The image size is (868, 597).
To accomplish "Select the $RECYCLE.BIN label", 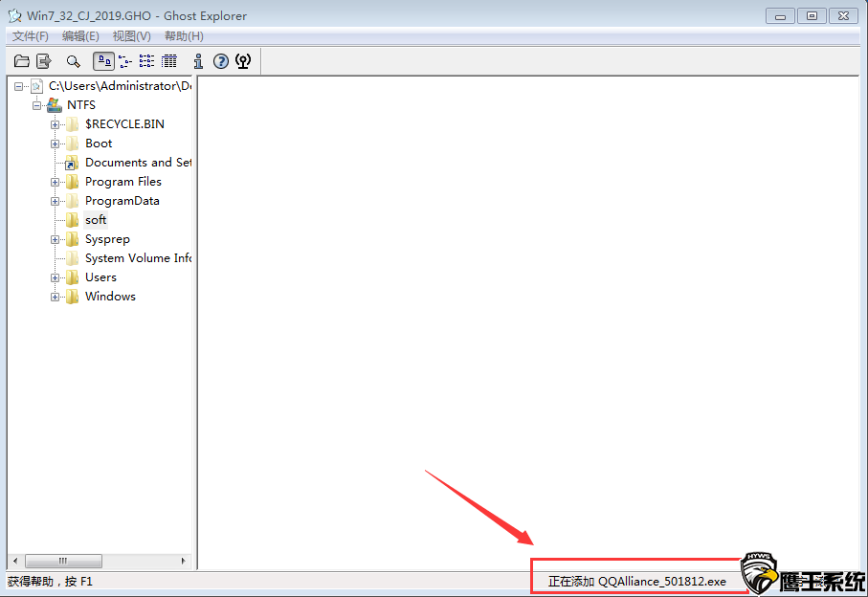I will click(124, 124).
